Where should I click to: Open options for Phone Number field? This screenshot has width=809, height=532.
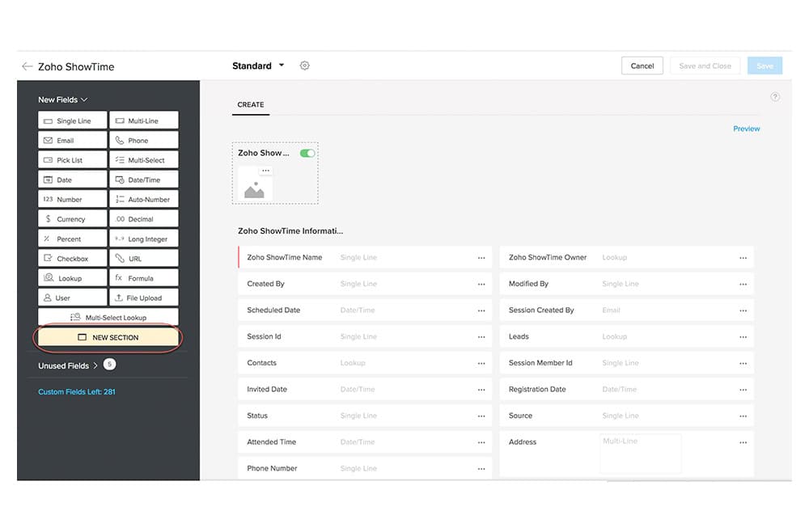pyautogui.click(x=481, y=469)
